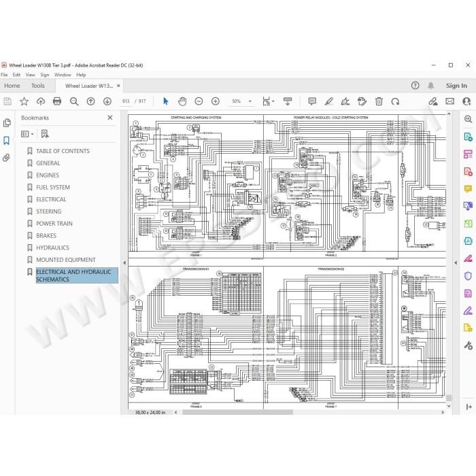Go to the next page arrow

107,101
